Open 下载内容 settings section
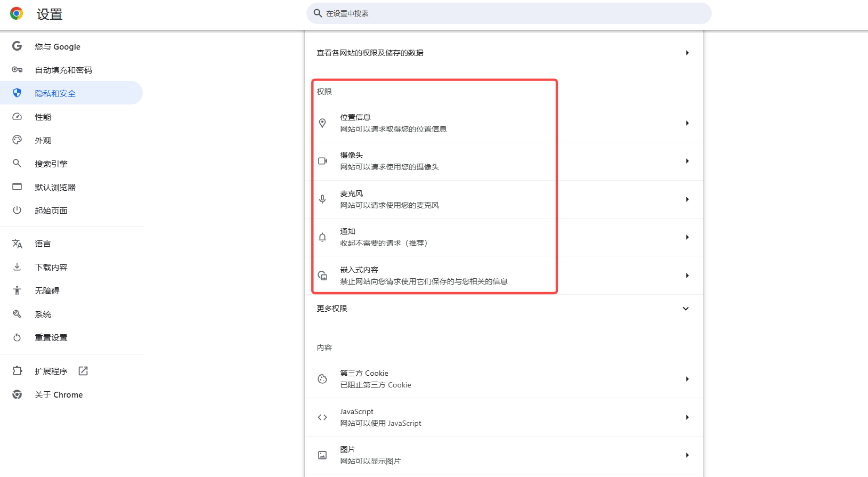The width and height of the screenshot is (868, 477). click(x=71, y=267)
